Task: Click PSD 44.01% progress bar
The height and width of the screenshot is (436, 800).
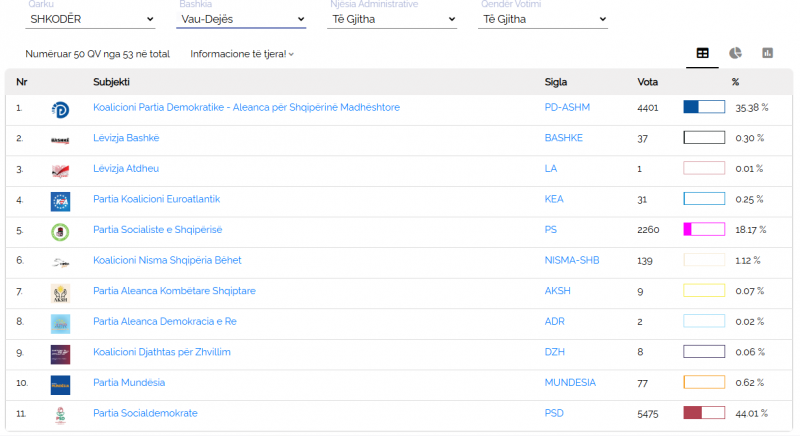Action: 704,413
